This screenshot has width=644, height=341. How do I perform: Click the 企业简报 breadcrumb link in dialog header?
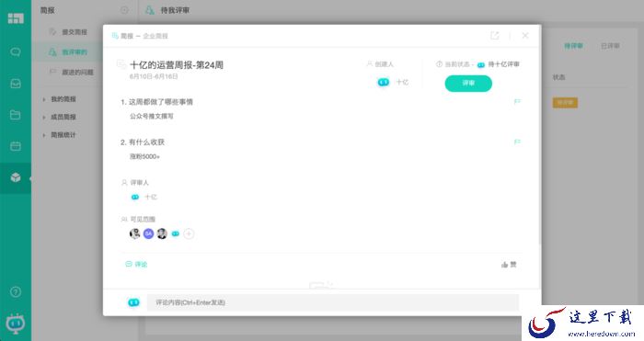coord(155,36)
